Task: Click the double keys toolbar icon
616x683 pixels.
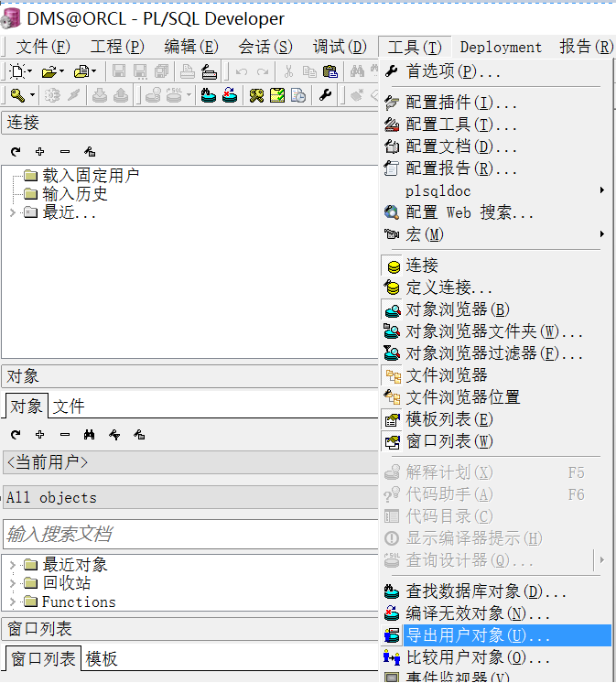Action: click(x=256, y=95)
